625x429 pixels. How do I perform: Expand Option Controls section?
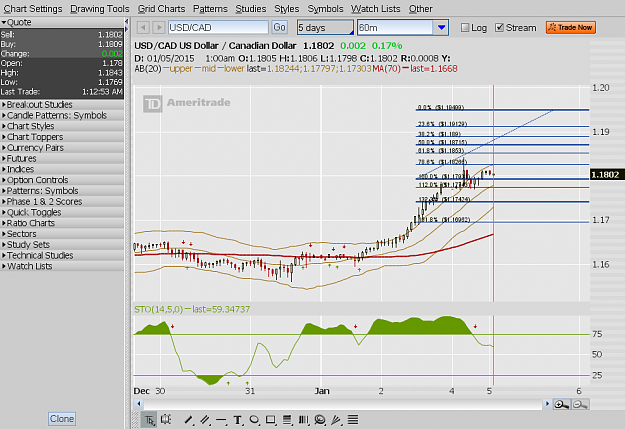(62, 180)
